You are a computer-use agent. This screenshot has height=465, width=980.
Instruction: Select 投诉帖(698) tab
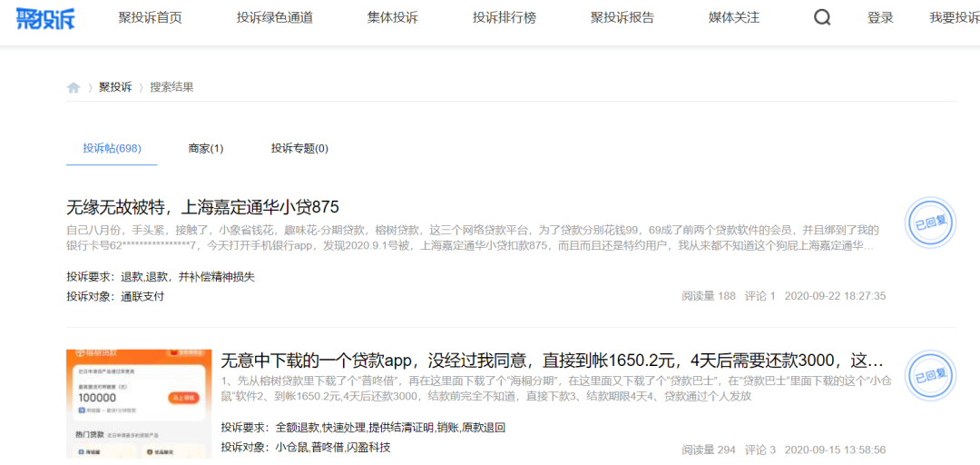point(112,148)
